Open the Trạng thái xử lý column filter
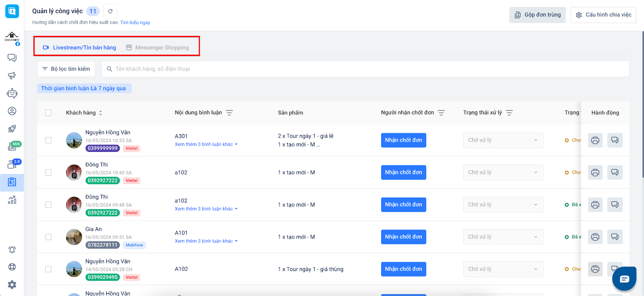644x296 pixels. [509, 113]
